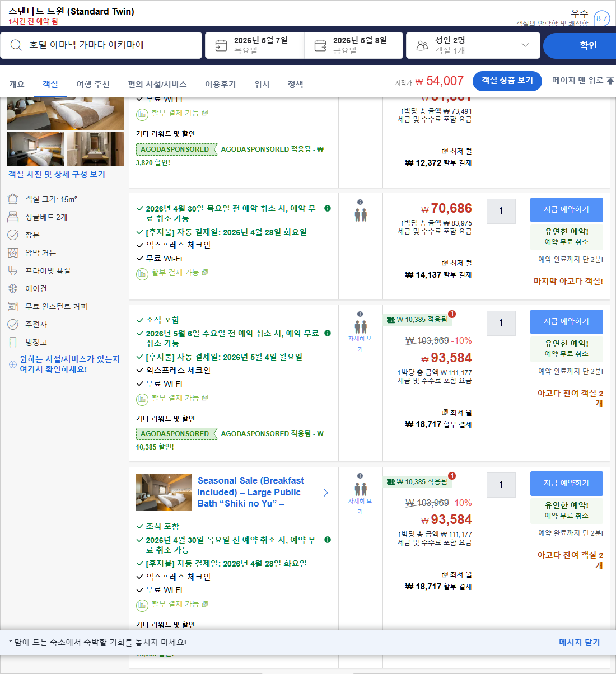616x674 pixels.
Task: Click the 주전자 checkmark icon
Action: coord(13,325)
